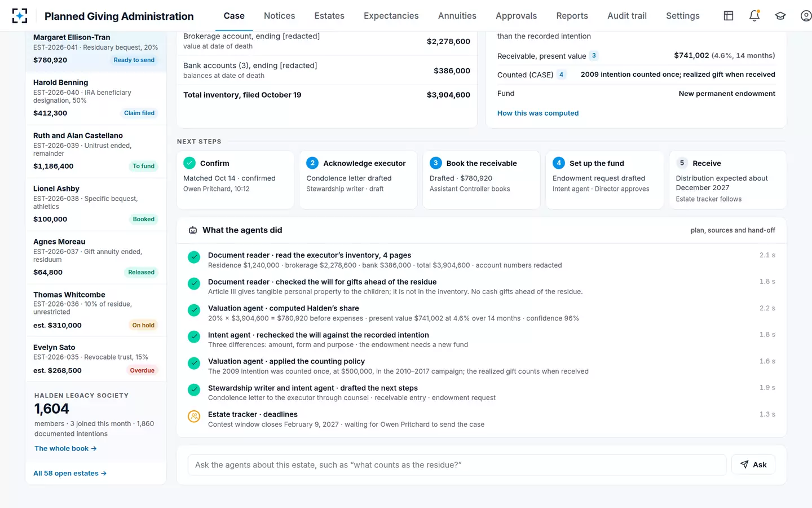Click the step 5 badge for Receive

[x=682, y=163]
